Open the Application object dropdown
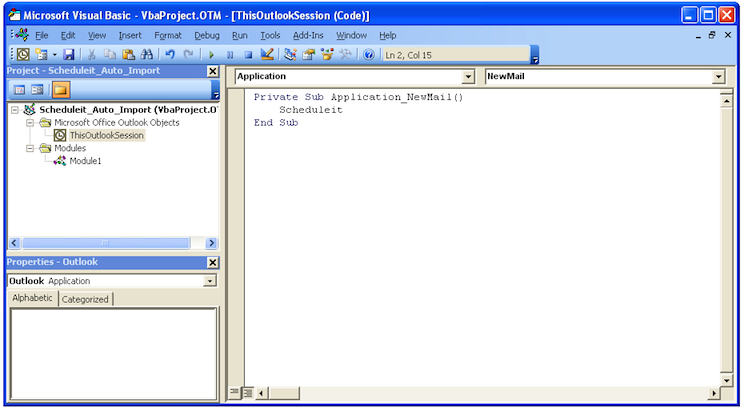Image resolution: width=744 pixels, height=409 pixels. [468, 76]
